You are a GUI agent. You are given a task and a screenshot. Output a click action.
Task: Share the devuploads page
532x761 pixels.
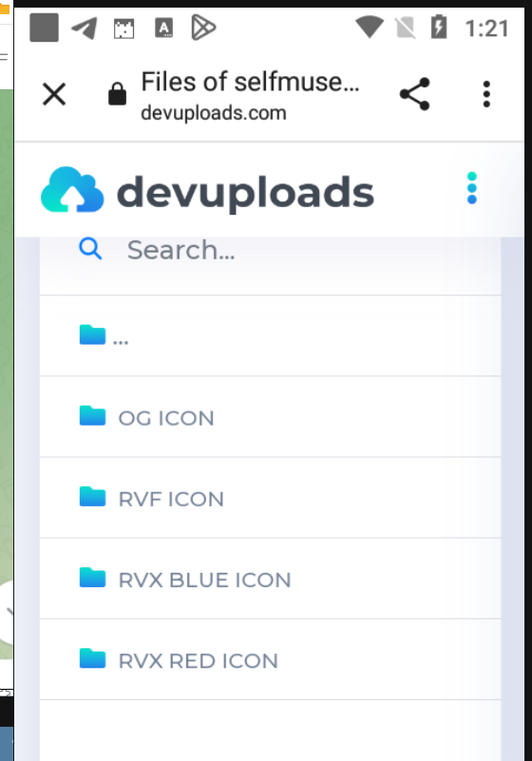point(414,94)
